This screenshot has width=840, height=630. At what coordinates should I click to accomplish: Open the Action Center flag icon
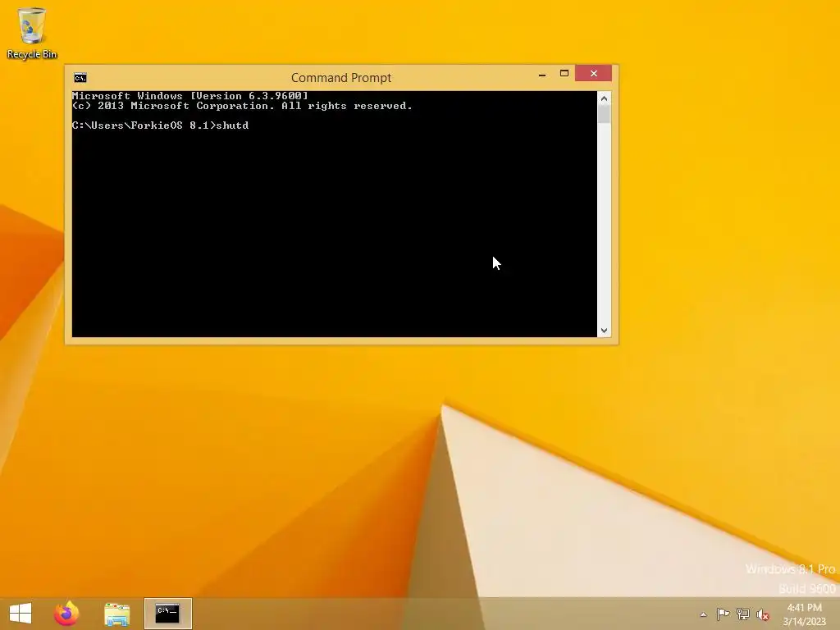(x=723, y=614)
